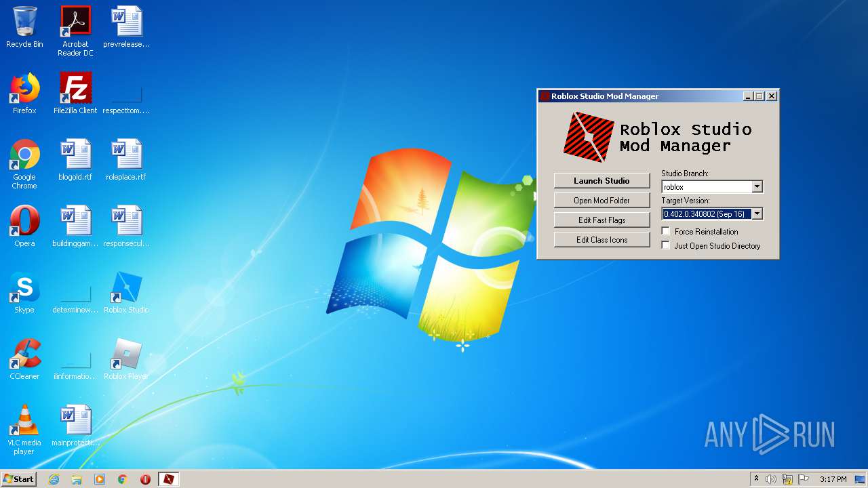
Task: Close the Roblox Studio Mod Manager window
Action: tap(772, 96)
